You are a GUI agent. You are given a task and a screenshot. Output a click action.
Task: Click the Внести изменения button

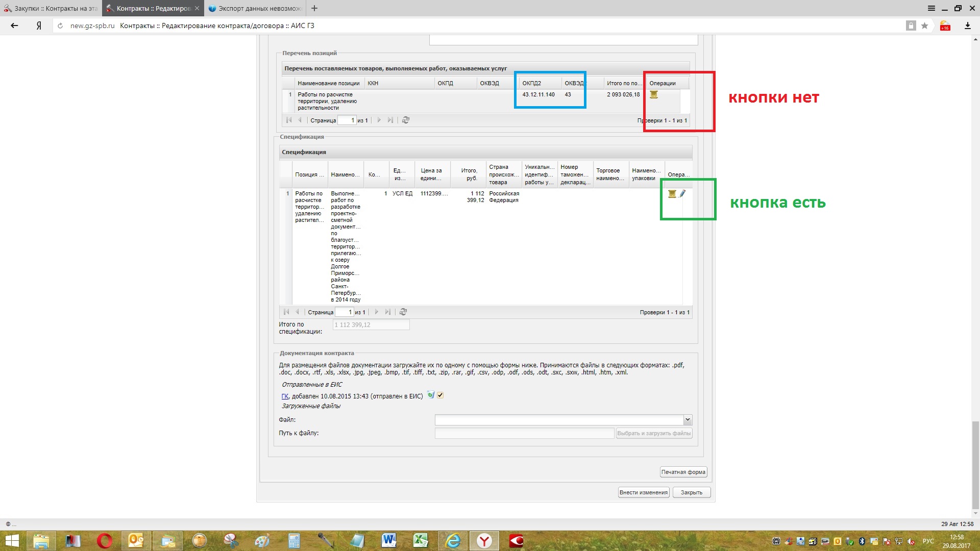pos(643,492)
